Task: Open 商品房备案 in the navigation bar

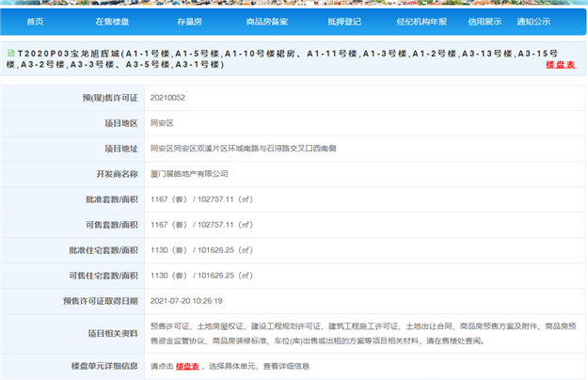Action: [267, 22]
